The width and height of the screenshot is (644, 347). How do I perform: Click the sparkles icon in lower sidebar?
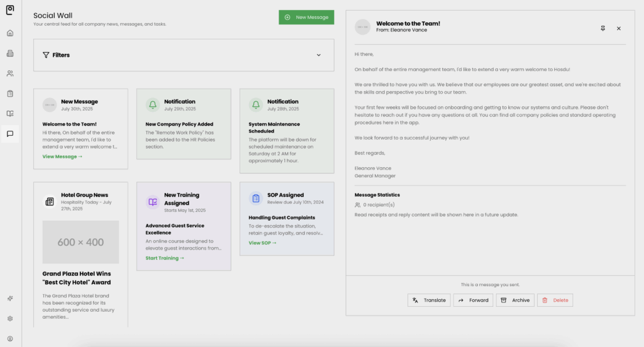pos(10,299)
